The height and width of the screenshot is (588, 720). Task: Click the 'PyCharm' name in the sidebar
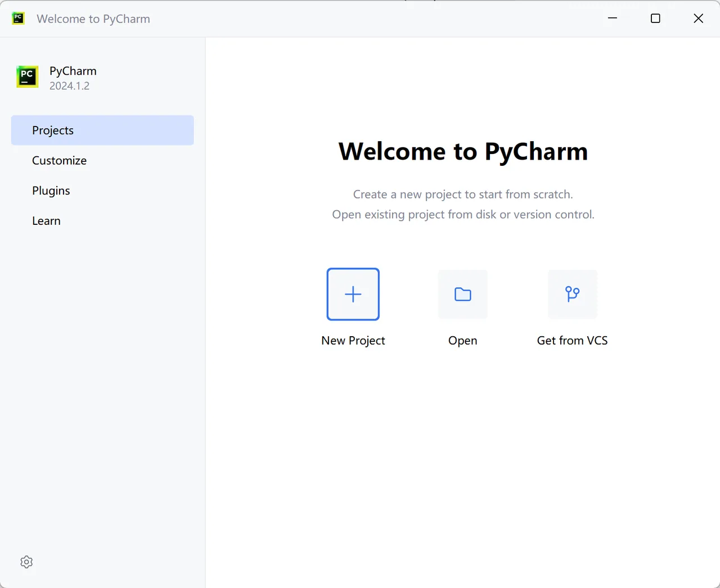[x=73, y=71]
